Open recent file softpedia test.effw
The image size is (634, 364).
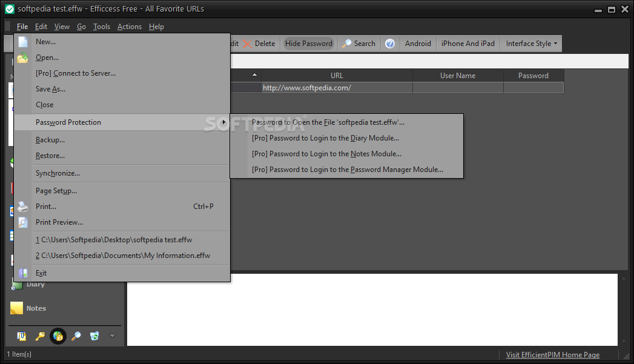coord(122,240)
